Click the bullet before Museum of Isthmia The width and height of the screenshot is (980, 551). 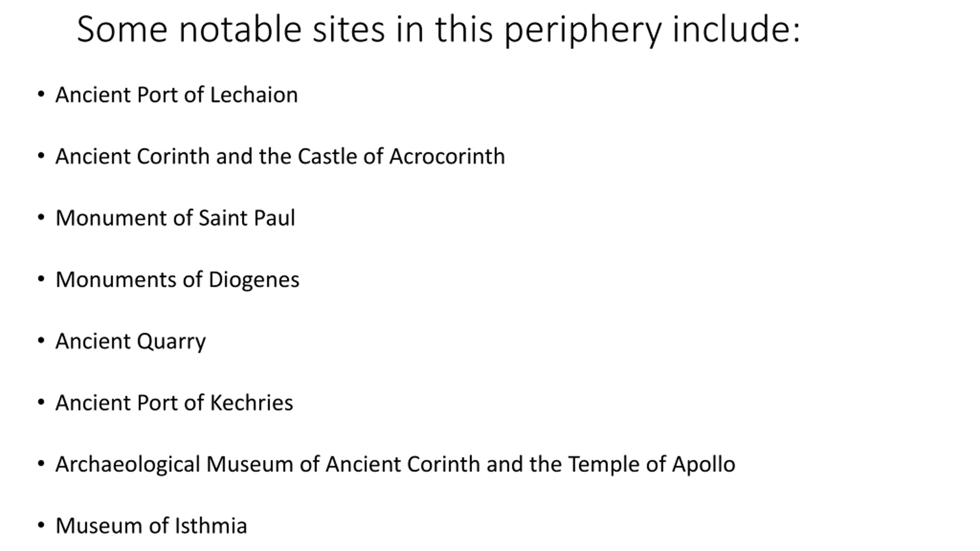coord(41,525)
